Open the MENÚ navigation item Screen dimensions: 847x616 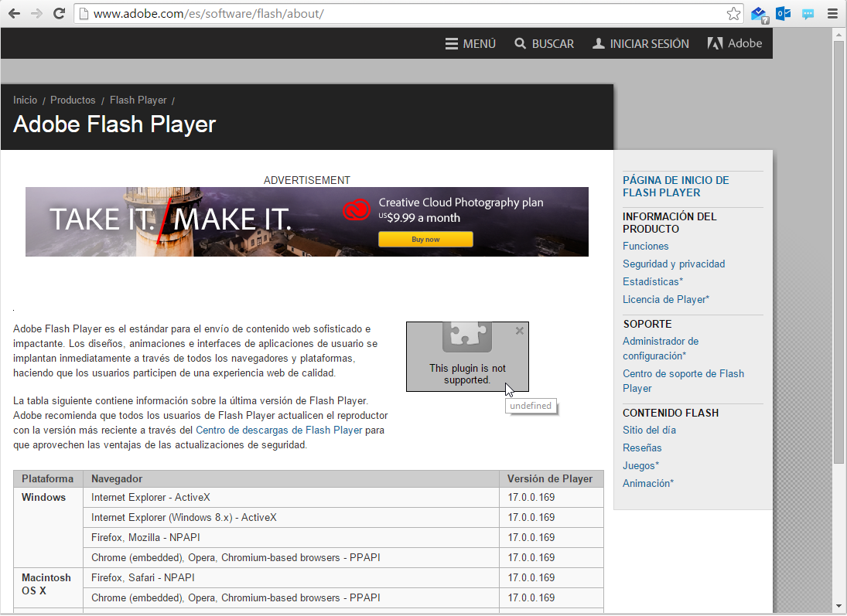(470, 44)
